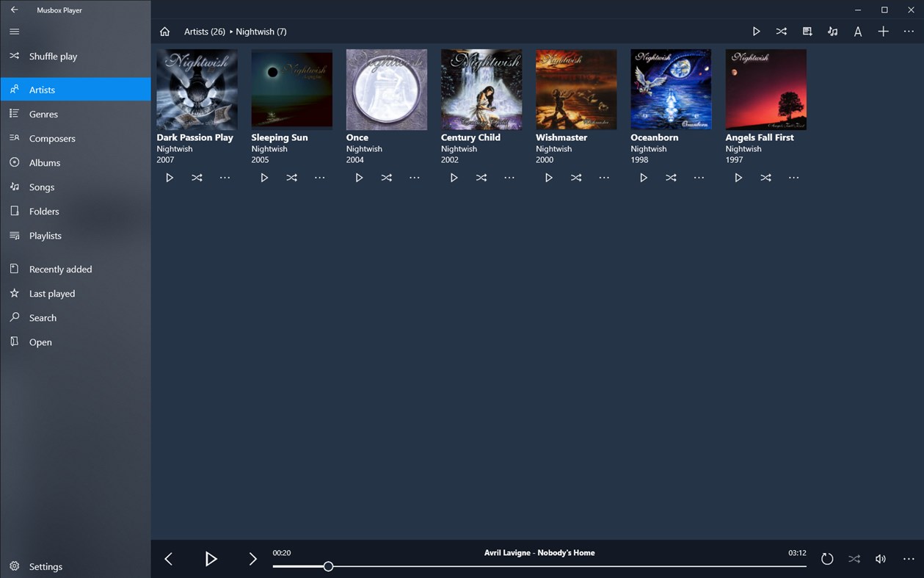Toggle shuffle in the playback bar
924x578 pixels.
(x=854, y=559)
